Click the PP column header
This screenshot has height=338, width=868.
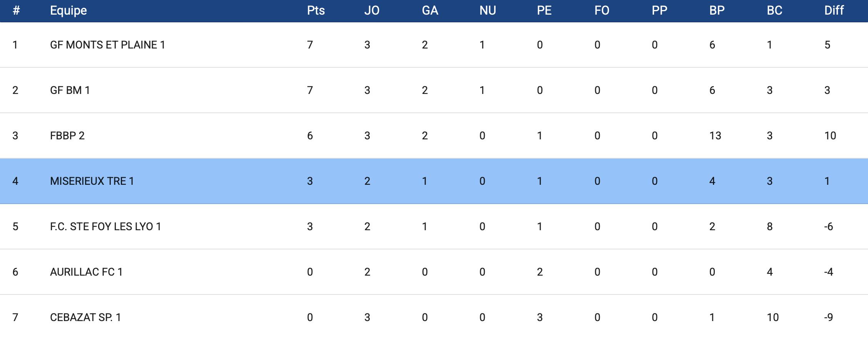(x=659, y=10)
